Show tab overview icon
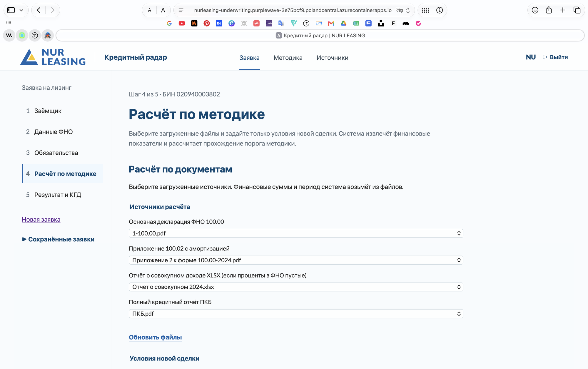 click(x=577, y=10)
